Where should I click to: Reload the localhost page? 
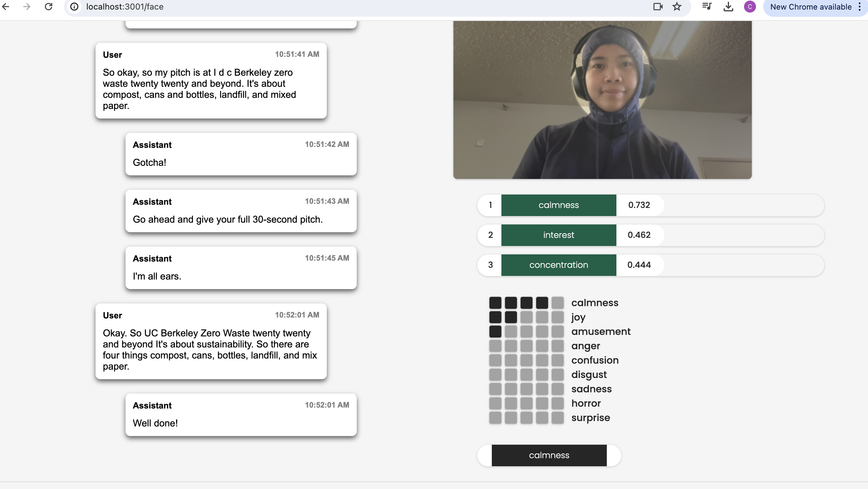tap(49, 7)
